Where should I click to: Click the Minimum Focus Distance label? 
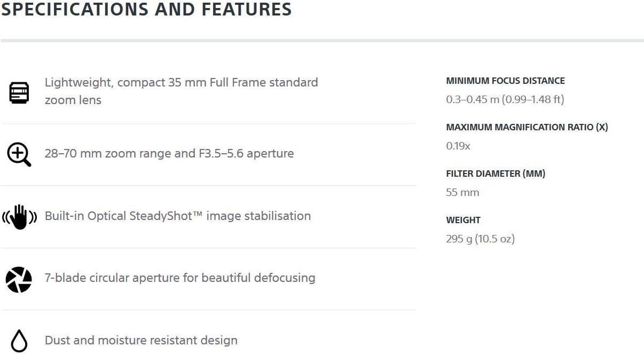(x=505, y=81)
